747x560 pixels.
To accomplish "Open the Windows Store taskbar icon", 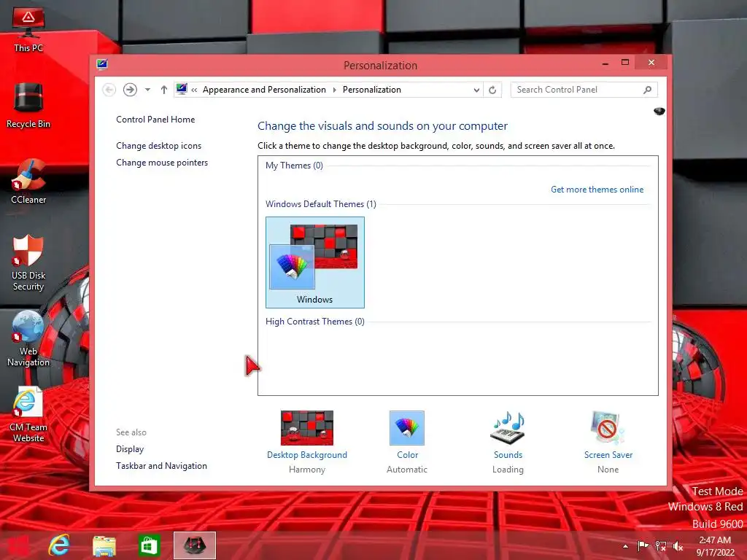I will pos(149,545).
